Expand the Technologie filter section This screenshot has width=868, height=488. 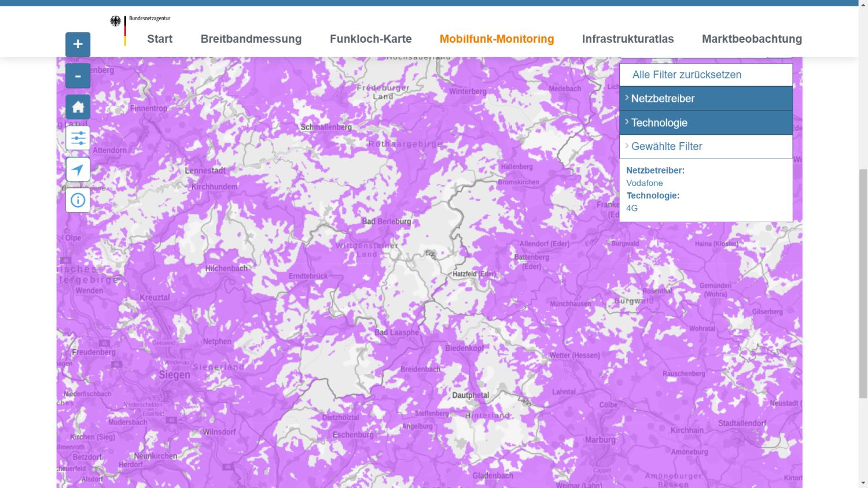[x=705, y=123]
